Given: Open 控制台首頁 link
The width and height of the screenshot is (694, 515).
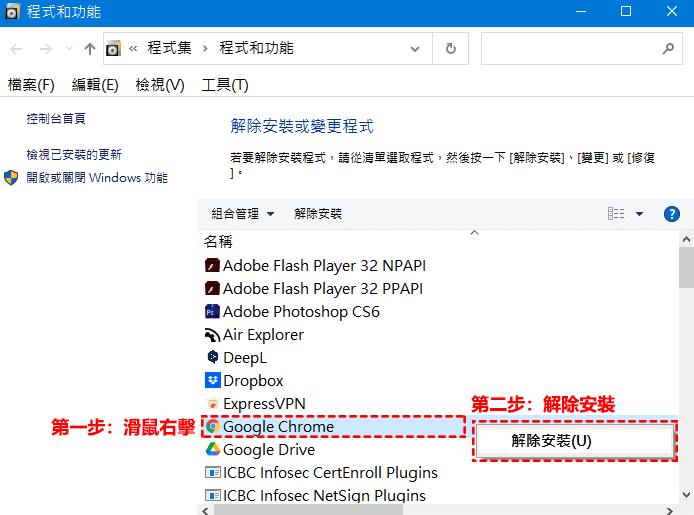Looking at the screenshot, I should tap(56, 119).
